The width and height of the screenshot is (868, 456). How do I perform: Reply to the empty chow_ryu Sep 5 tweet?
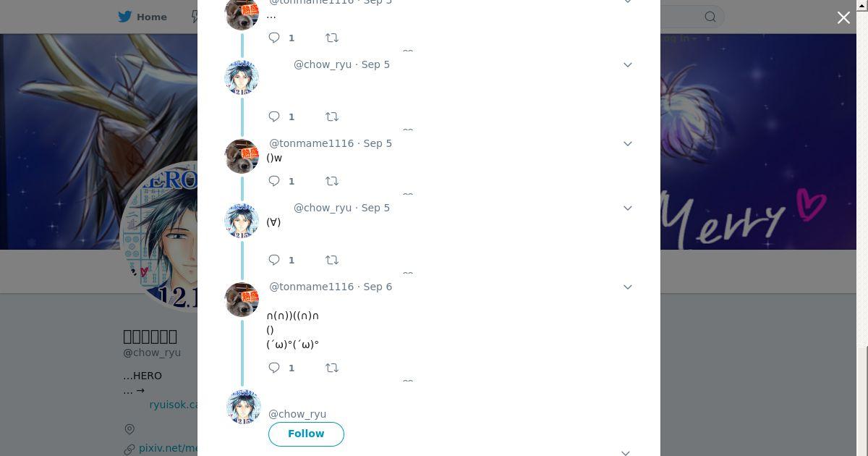click(274, 117)
